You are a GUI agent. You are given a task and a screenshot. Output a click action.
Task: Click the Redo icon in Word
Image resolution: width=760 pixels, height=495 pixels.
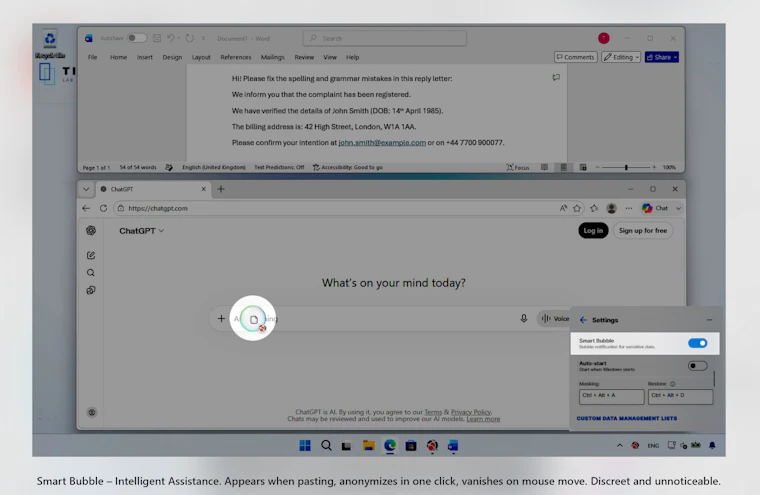click(190, 38)
